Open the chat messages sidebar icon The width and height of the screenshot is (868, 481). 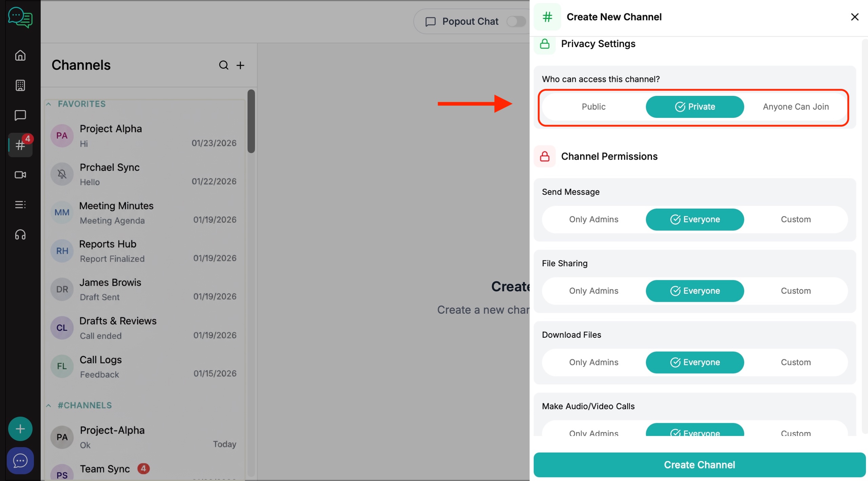tap(20, 115)
